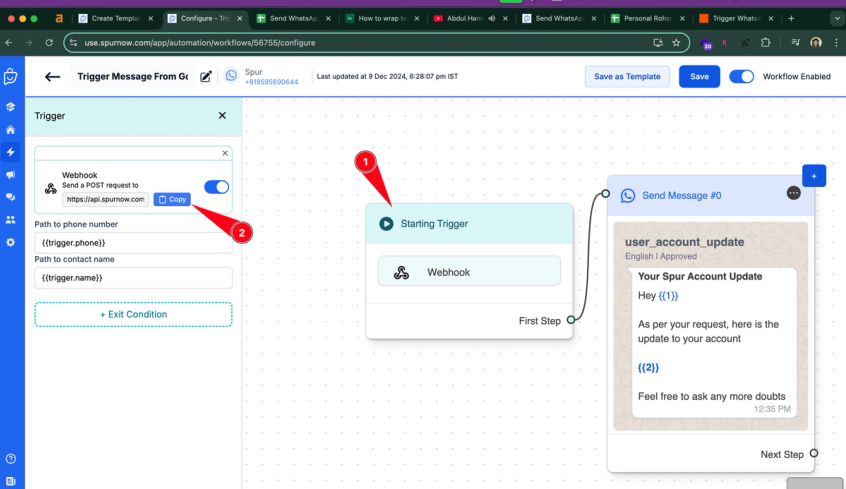Click the site info icon in address bar
Image resolution: width=846 pixels, height=489 pixels.
(73, 43)
